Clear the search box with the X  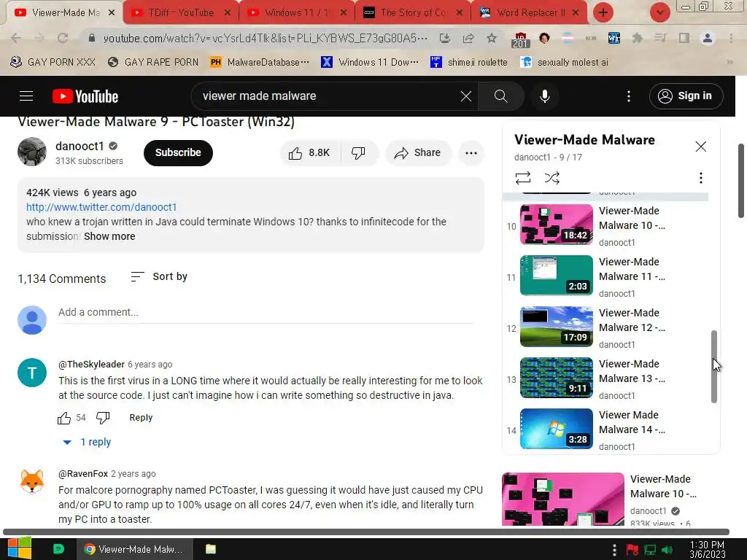click(x=466, y=96)
